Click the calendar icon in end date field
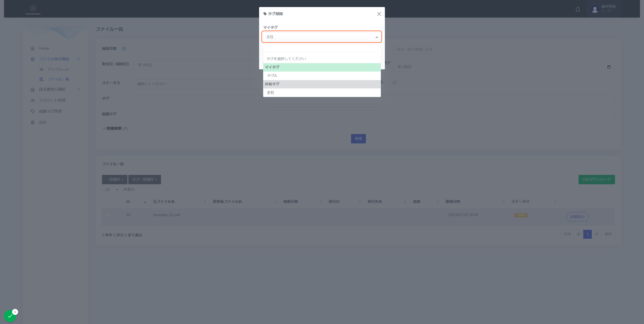The height and width of the screenshot is (324, 644). click(609, 67)
